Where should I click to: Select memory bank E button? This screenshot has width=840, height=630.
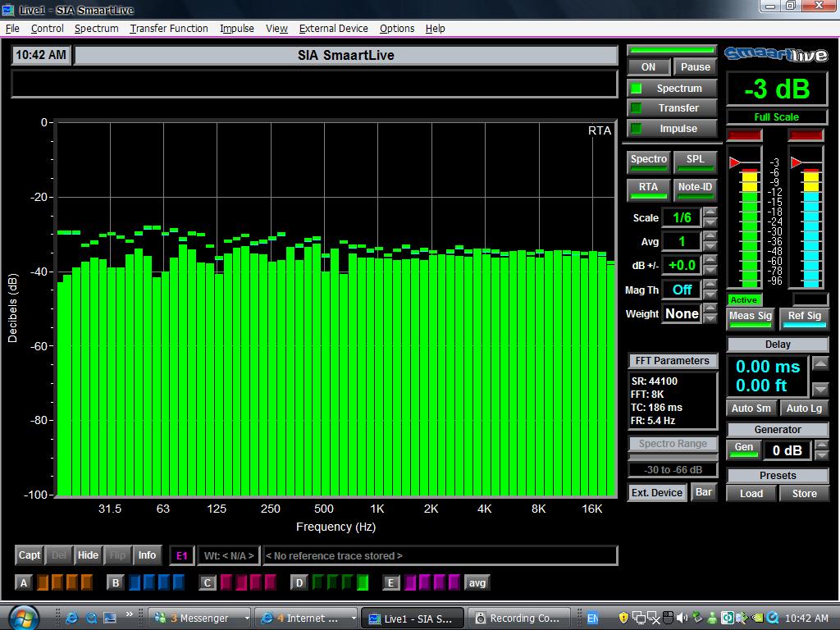point(391,583)
